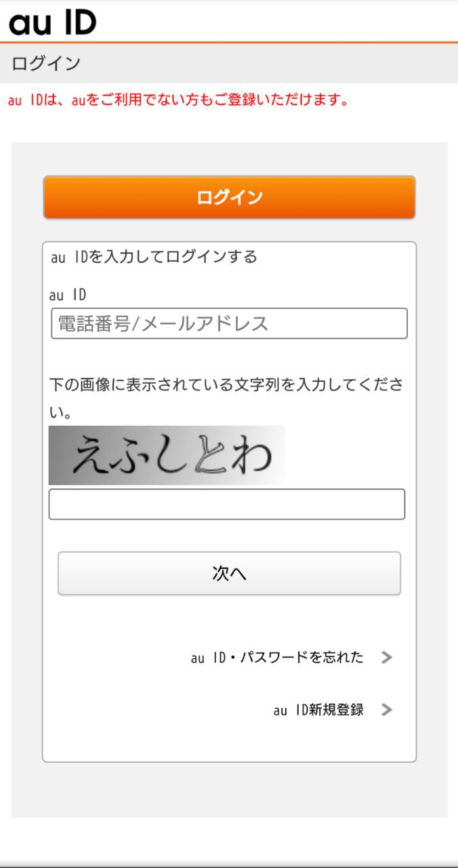Click the えふしとわ captcha image
458x868 pixels.
[x=167, y=455]
